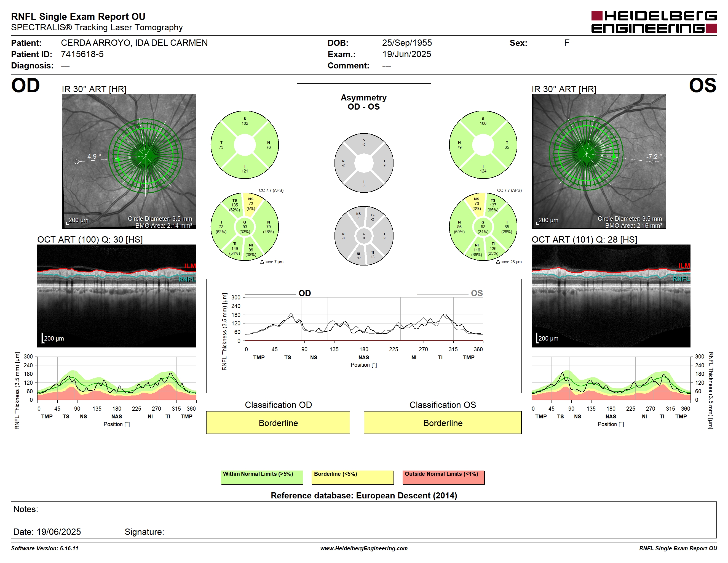Click the OD RNFL thickness profile chart
This screenshot has width=728, height=563.
click(117, 378)
